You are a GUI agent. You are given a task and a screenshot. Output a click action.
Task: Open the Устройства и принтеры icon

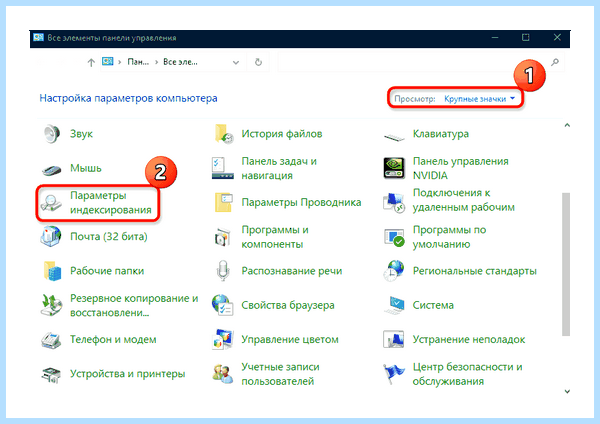click(51, 374)
